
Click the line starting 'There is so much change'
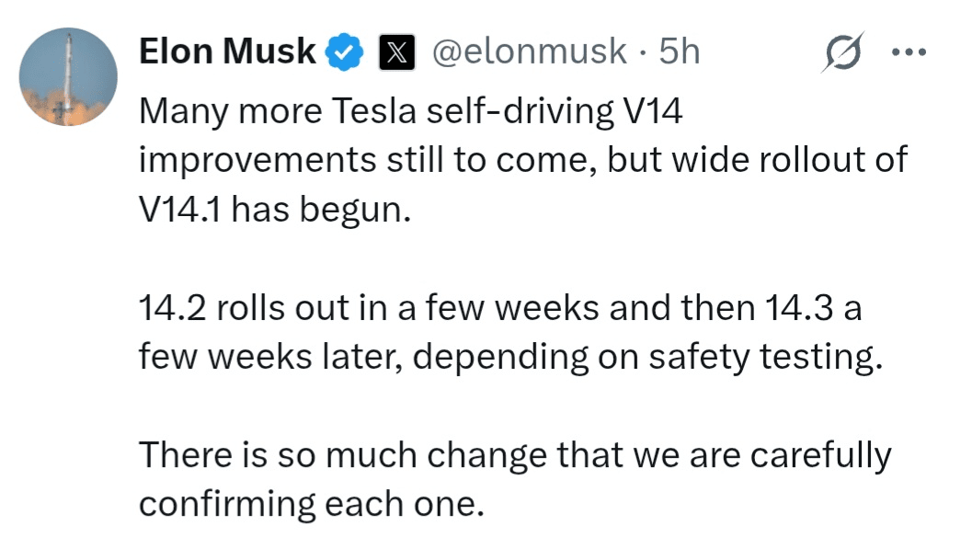(515, 455)
